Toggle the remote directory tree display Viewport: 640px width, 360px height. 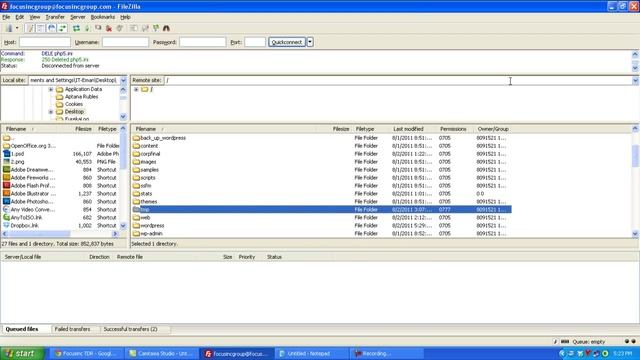click(51, 28)
